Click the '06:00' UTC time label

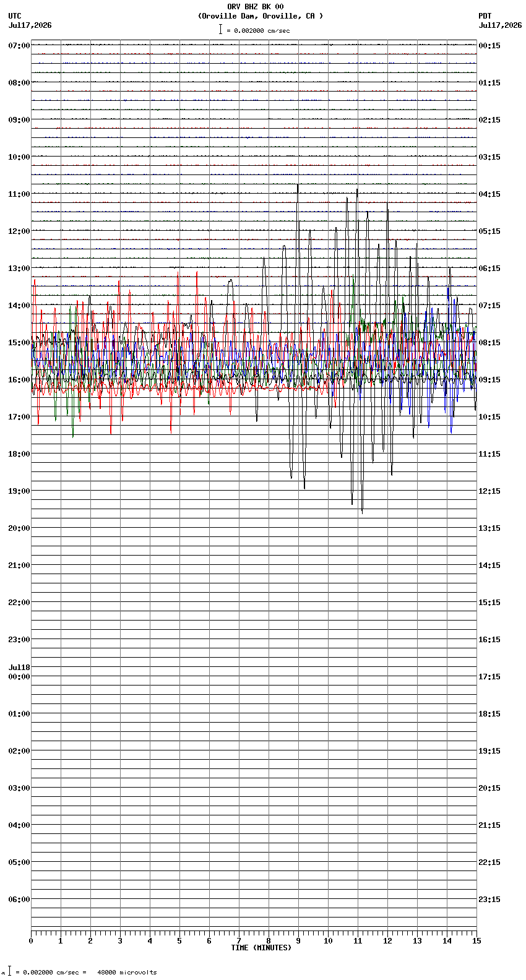[x=19, y=900]
